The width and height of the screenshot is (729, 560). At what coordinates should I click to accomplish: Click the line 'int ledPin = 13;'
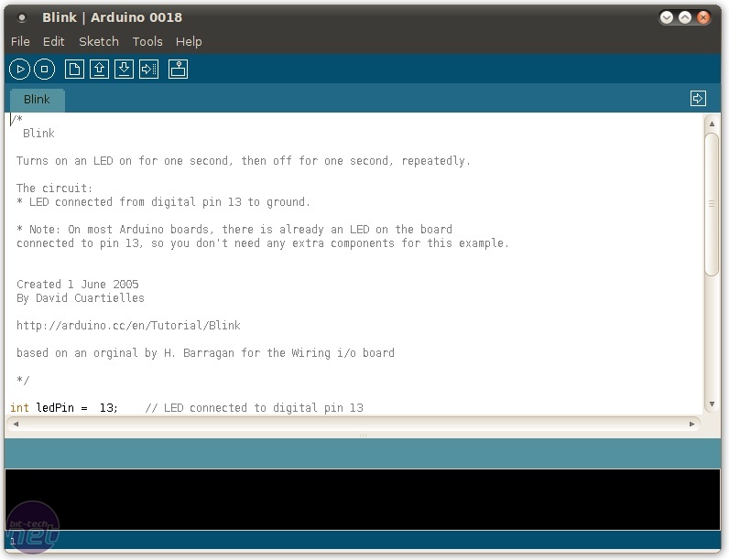point(64,408)
